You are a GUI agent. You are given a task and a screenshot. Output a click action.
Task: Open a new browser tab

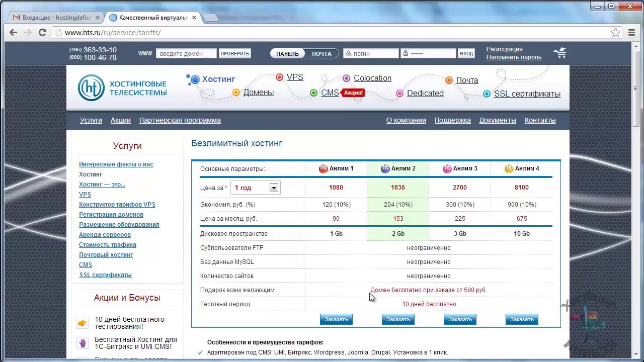click(211, 18)
